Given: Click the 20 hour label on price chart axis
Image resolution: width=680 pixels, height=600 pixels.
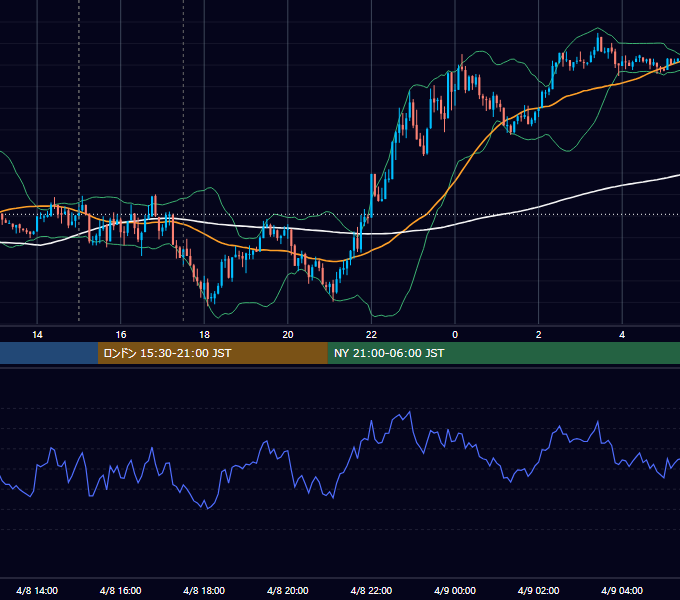Looking at the screenshot, I should coord(288,335).
